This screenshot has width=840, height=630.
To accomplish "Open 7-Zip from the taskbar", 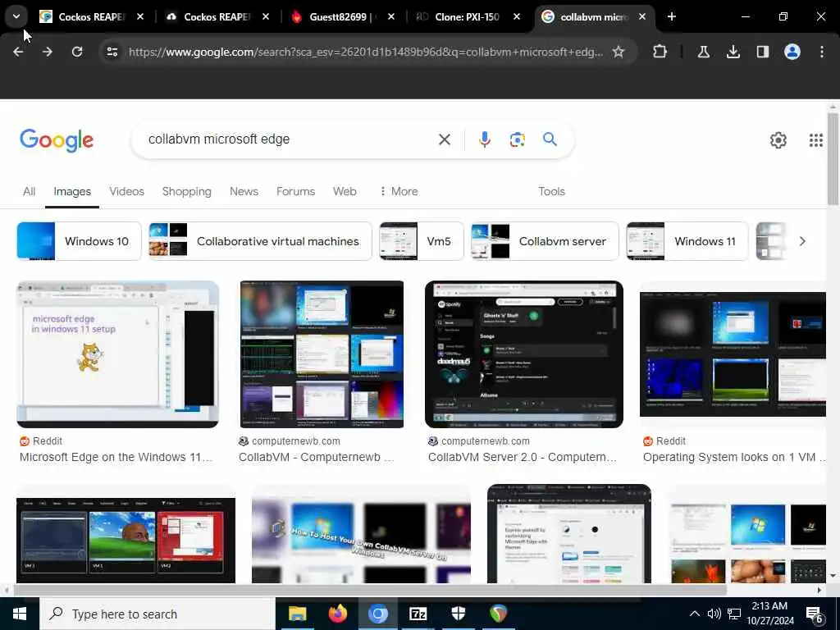I will tap(418, 614).
